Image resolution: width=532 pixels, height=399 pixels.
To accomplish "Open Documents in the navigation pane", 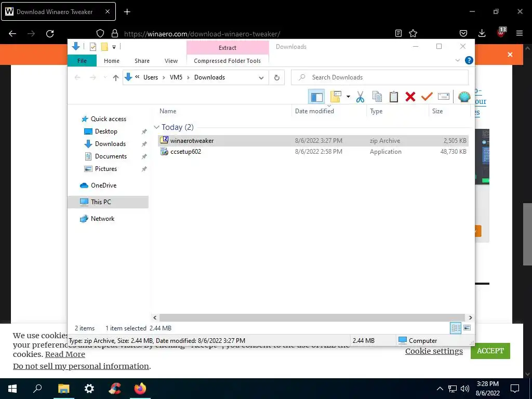I will tap(111, 156).
